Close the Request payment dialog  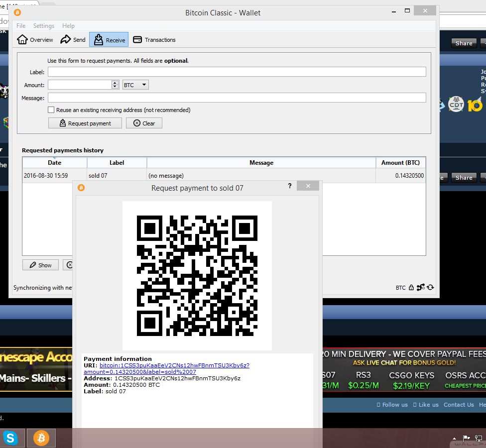pyautogui.click(x=308, y=186)
